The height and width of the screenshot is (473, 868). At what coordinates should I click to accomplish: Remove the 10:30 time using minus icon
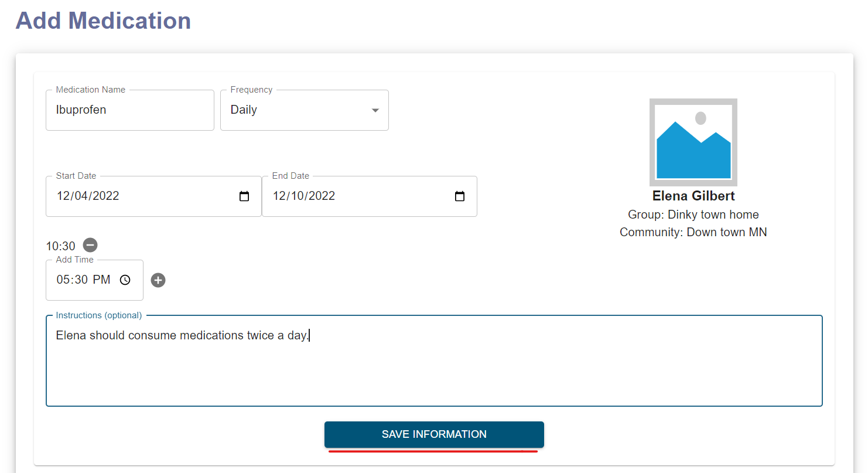[x=90, y=245]
